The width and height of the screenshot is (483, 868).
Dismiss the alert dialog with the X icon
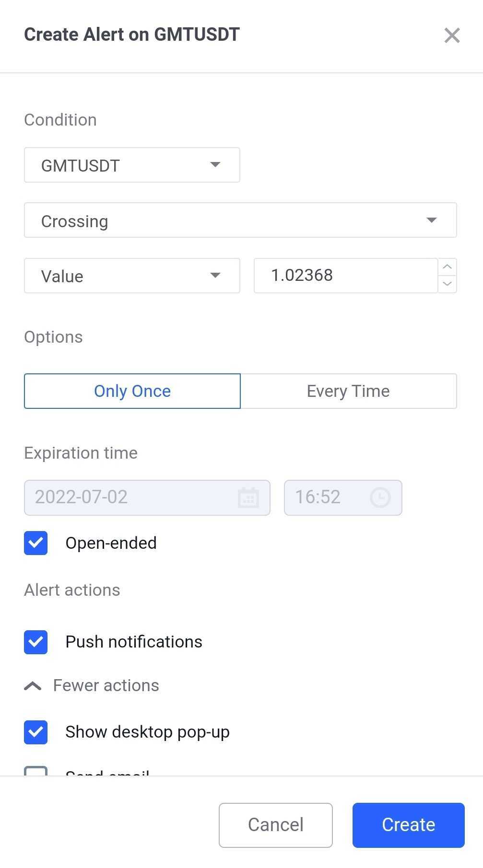(451, 35)
